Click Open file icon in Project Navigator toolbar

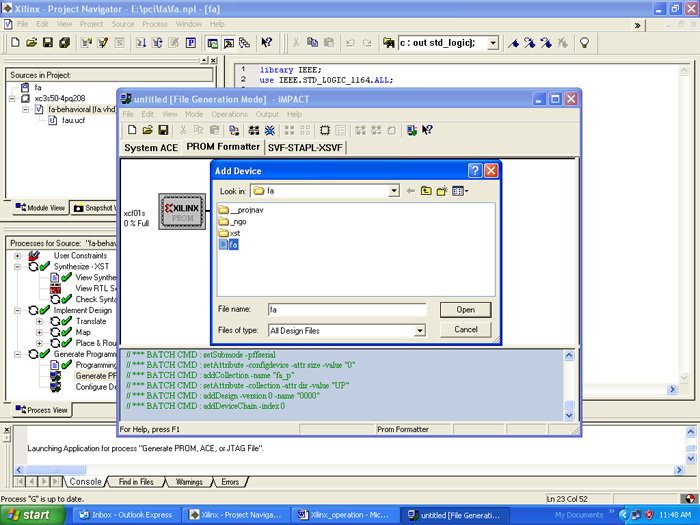(31, 43)
